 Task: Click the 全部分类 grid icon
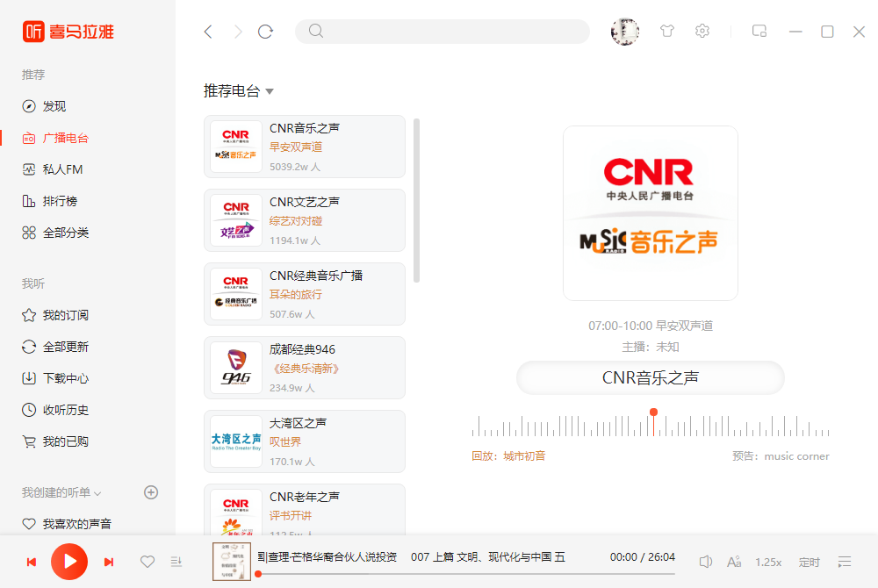(29, 233)
